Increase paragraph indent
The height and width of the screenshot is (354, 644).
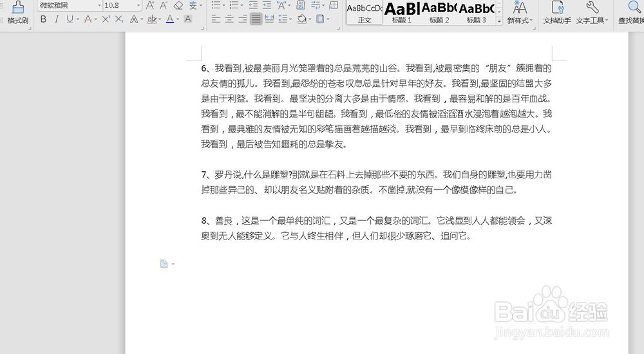tap(267, 5)
